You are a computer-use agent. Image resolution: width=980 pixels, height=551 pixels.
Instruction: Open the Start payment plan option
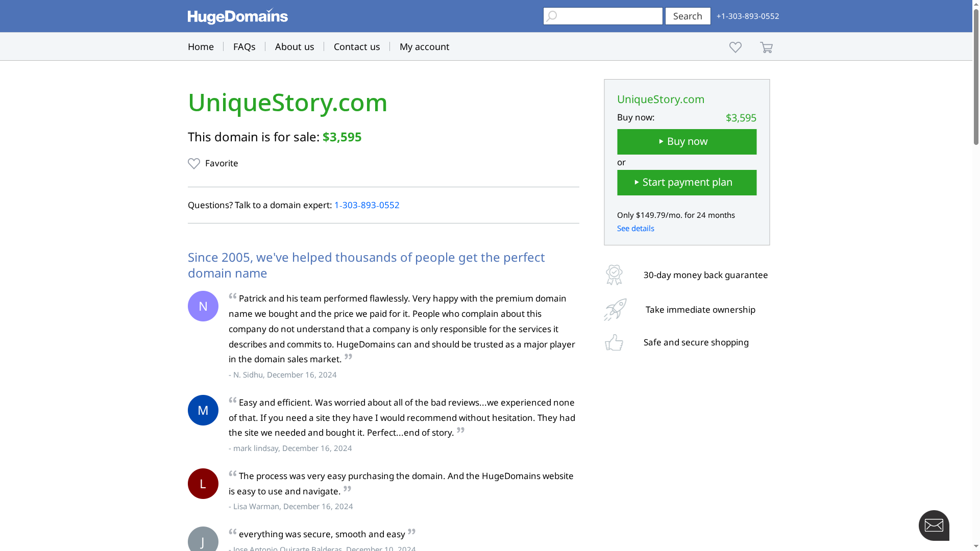tap(687, 182)
